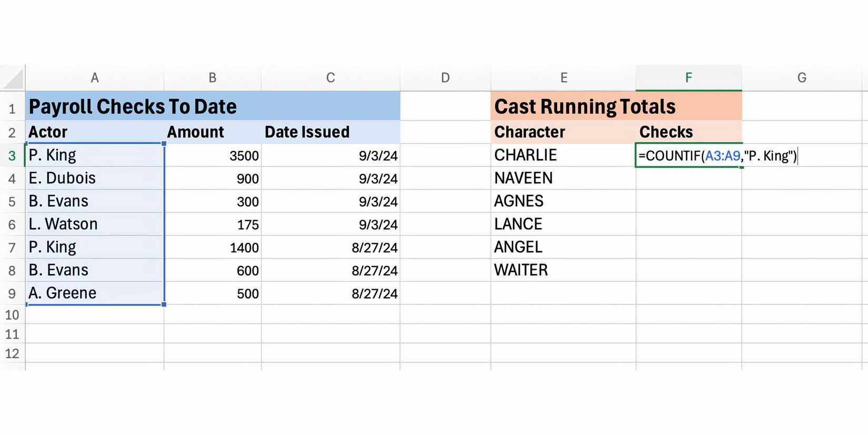This screenshot has height=435, width=868.
Task: Select the cell containing P. King in row 3
Action: (x=95, y=155)
